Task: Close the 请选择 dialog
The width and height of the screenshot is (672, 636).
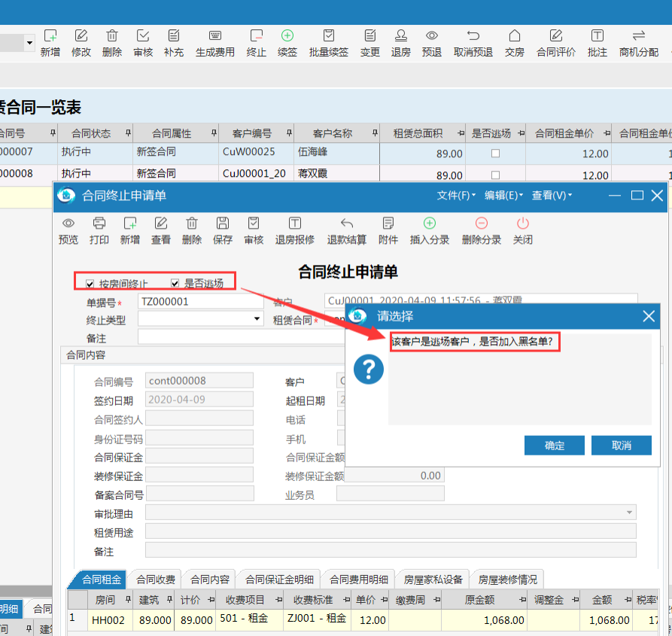Action: [x=649, y=316]
